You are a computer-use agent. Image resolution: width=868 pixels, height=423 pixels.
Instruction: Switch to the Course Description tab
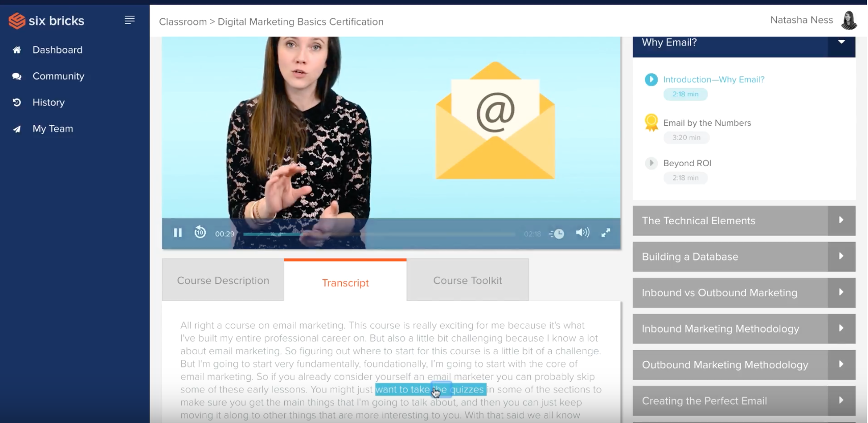tap(223, 280)
